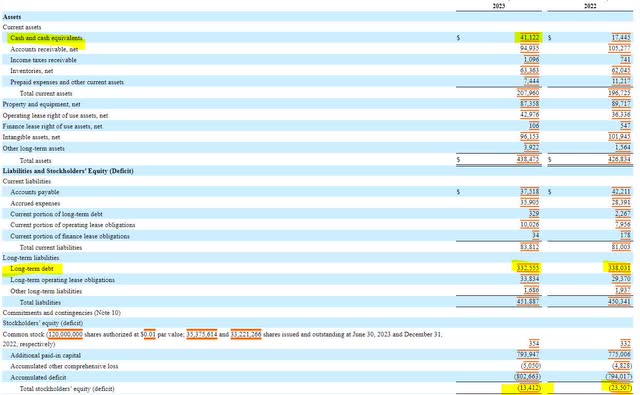The image size is (640, 395).
Task: Click the 2022 additional paid-in capital value 775,006
Action: 619,355
